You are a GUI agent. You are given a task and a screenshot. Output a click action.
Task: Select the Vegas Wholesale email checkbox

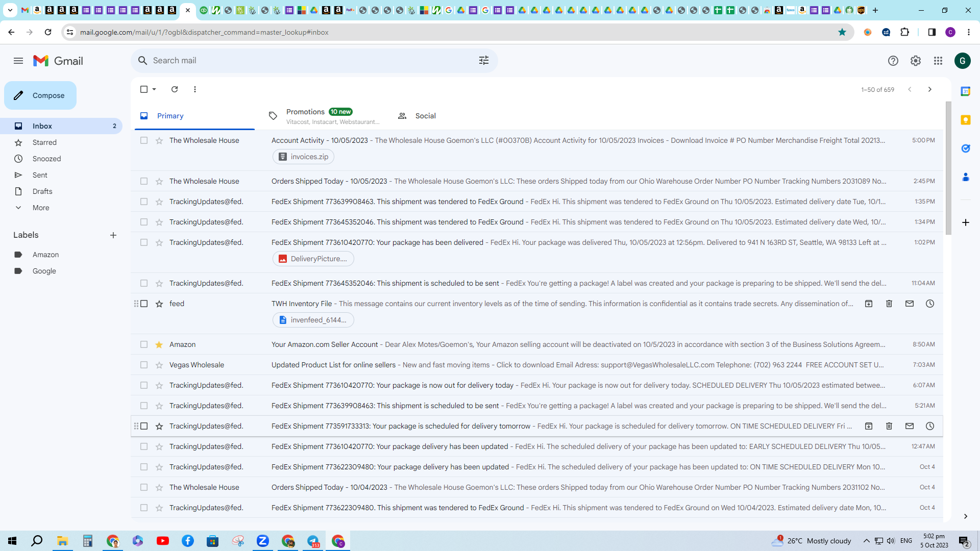(144, 365)
